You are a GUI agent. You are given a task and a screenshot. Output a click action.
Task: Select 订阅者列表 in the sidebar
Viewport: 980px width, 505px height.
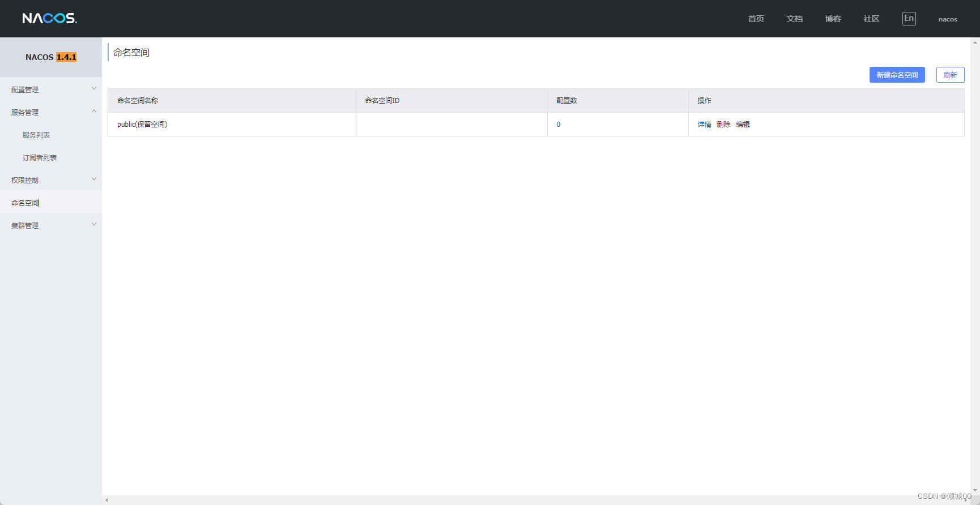click(x=40, y=157)
